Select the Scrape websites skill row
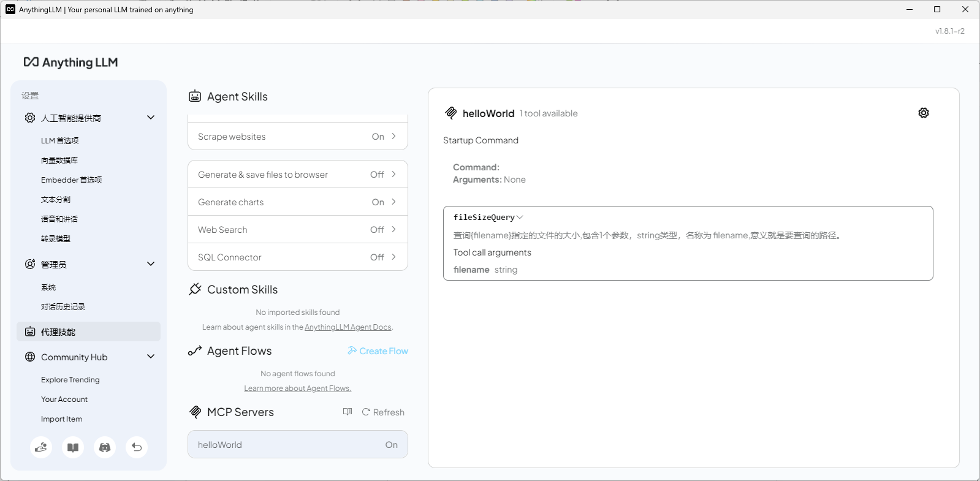980x481 pixels. click(x=298, y=136)
